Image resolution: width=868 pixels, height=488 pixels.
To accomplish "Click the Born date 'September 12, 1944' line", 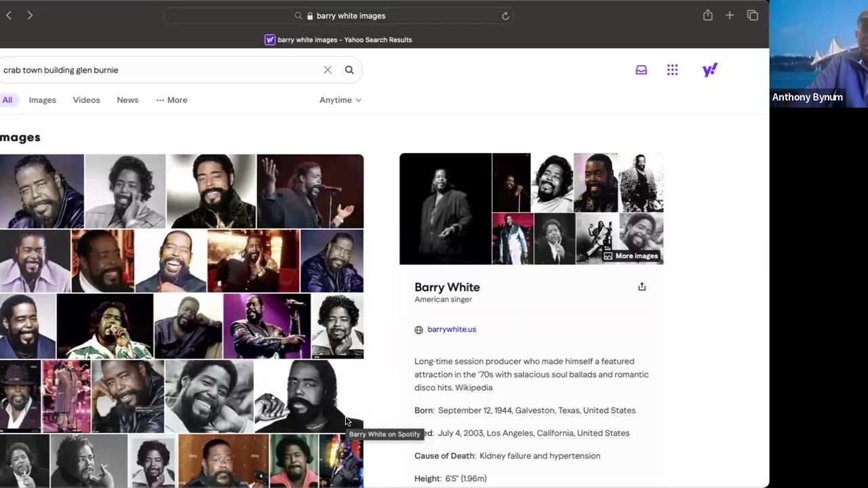I will (525, 410).
